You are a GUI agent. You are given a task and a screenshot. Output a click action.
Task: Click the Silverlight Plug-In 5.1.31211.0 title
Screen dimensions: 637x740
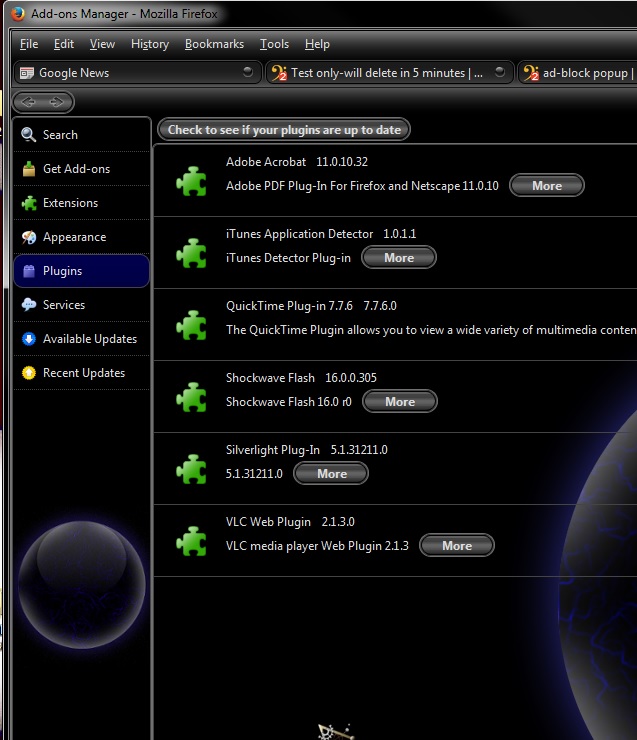point(307,450)
